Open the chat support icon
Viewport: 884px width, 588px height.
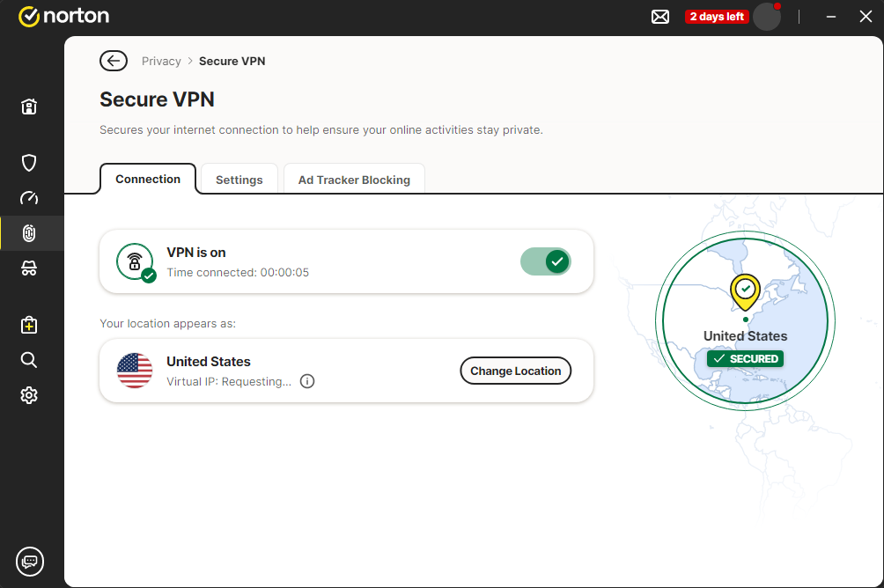(29, 562)
